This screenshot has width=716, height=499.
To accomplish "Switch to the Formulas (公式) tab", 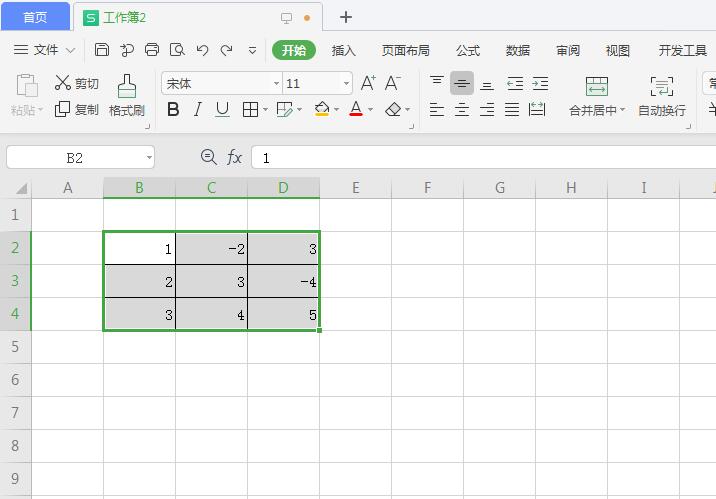I will 468,50.
